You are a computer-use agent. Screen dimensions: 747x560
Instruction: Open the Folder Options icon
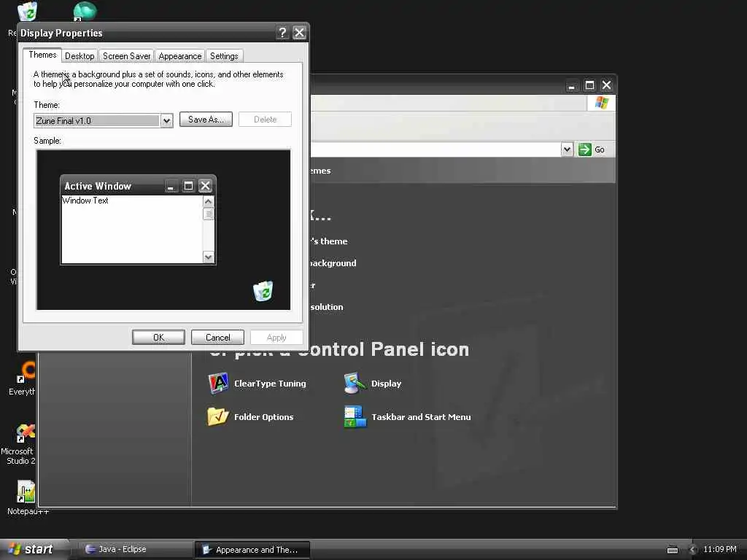click(x=251, y=416)
